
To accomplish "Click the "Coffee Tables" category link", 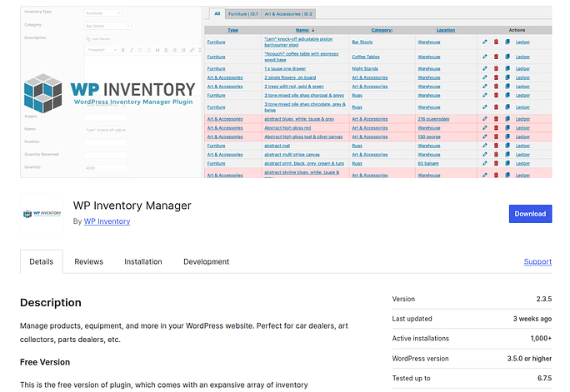I will point(366,57).
